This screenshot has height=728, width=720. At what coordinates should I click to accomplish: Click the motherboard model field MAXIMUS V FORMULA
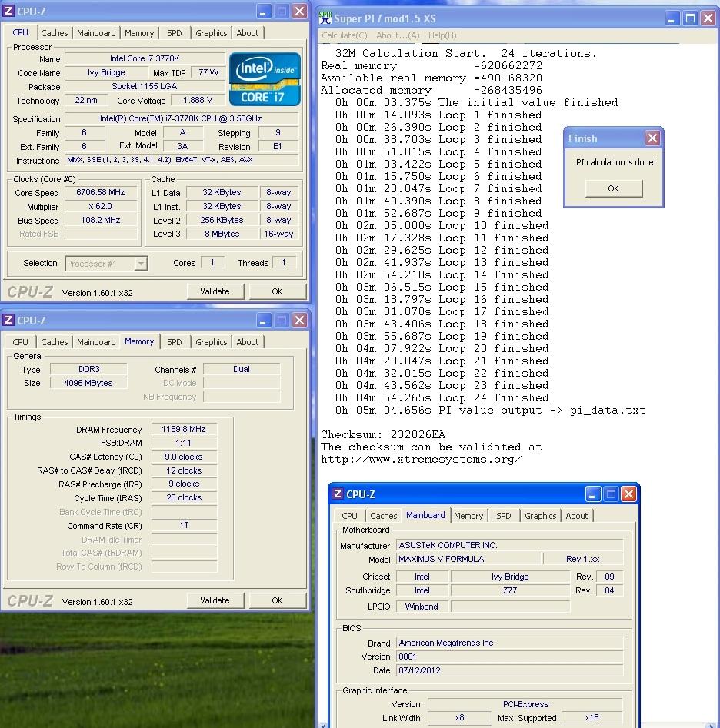tap(468, 559)
